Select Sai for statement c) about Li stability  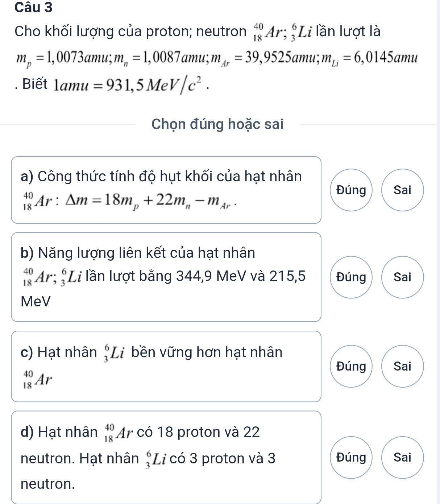click(x=402, y=366)
